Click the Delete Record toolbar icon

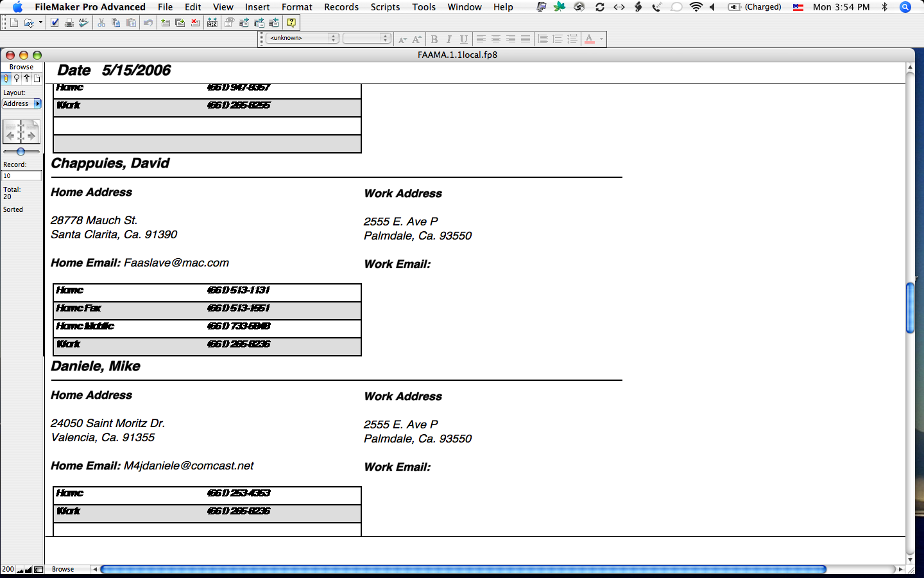click(195, 22)
